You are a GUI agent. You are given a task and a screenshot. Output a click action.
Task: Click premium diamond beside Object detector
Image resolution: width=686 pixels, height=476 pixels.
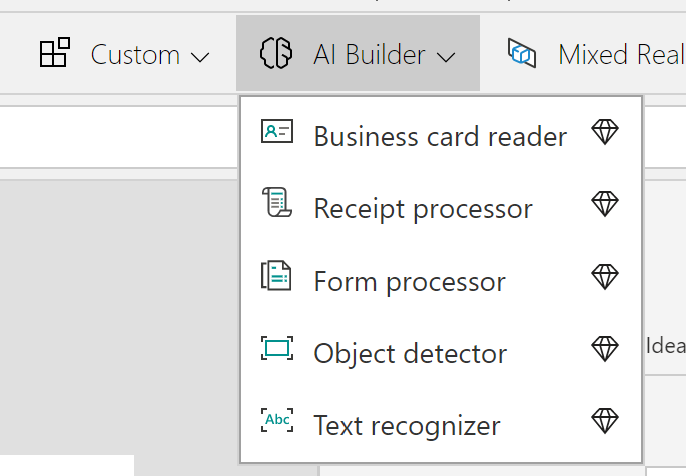tap(605, 348)
